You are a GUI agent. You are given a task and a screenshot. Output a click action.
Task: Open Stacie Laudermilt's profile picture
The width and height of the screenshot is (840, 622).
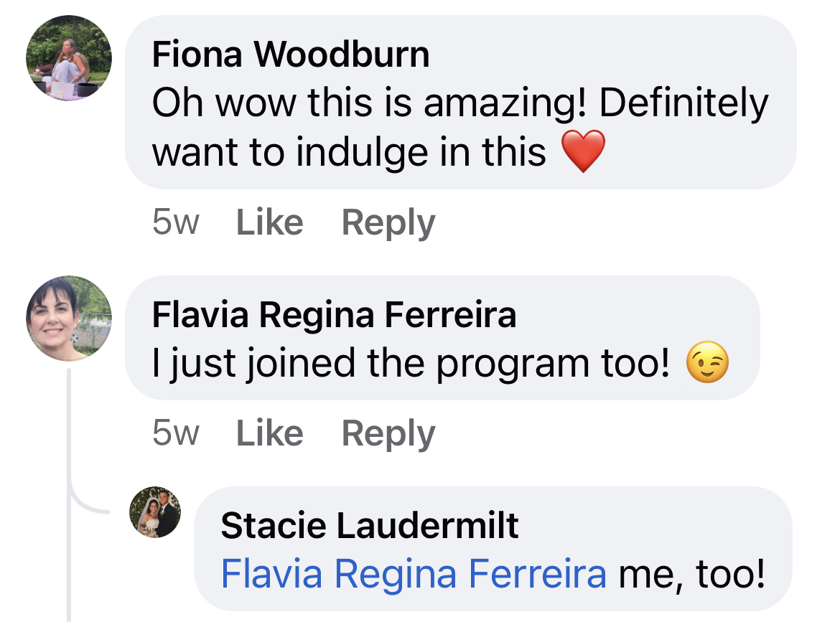(155, 512)
